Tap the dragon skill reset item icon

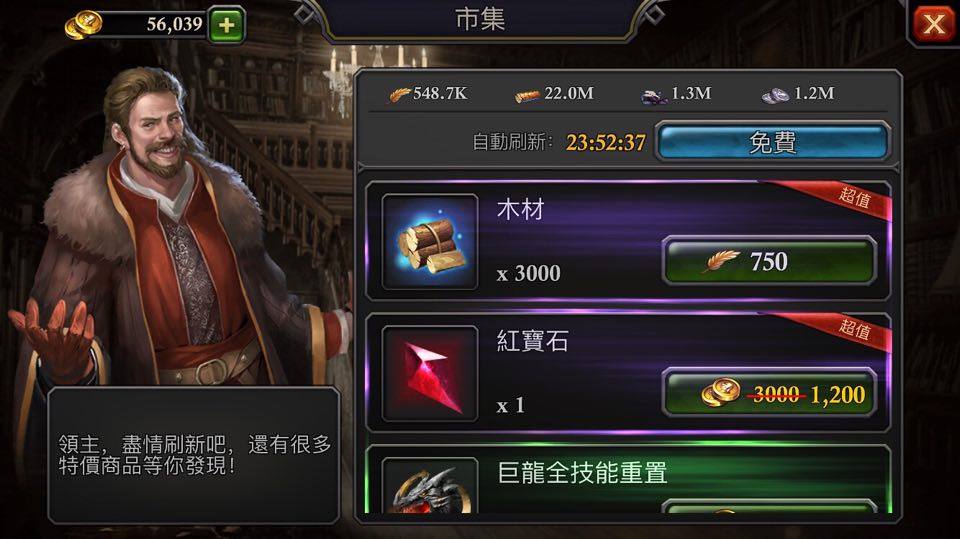point(430,486)
